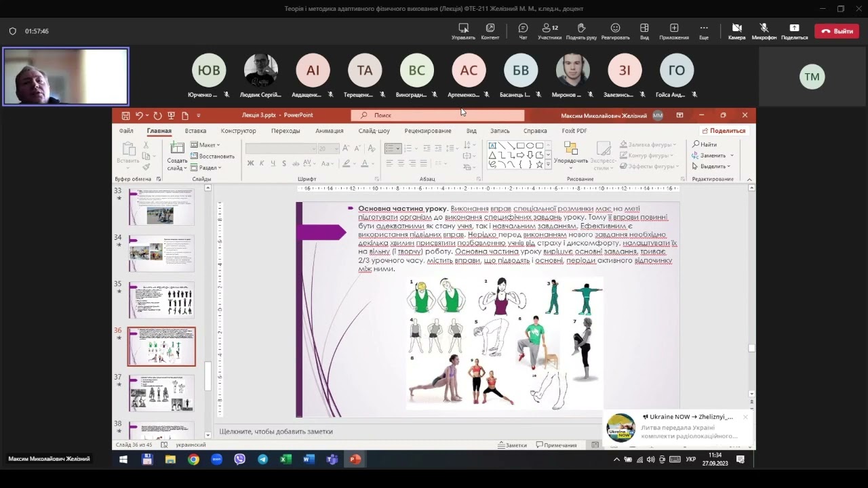Toggle underline formatting
The width and height of the screenshot is (868, 488).
tap(273, 163)
